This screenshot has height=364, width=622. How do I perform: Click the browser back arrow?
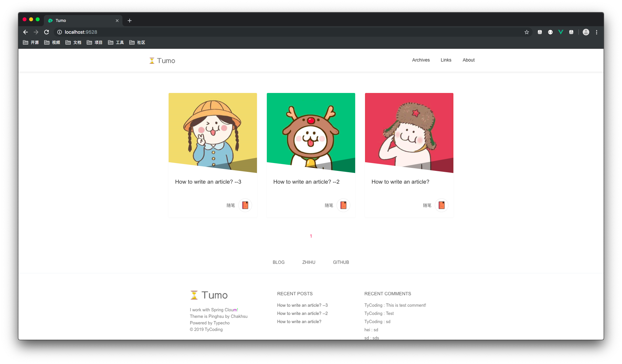point(26,32)
